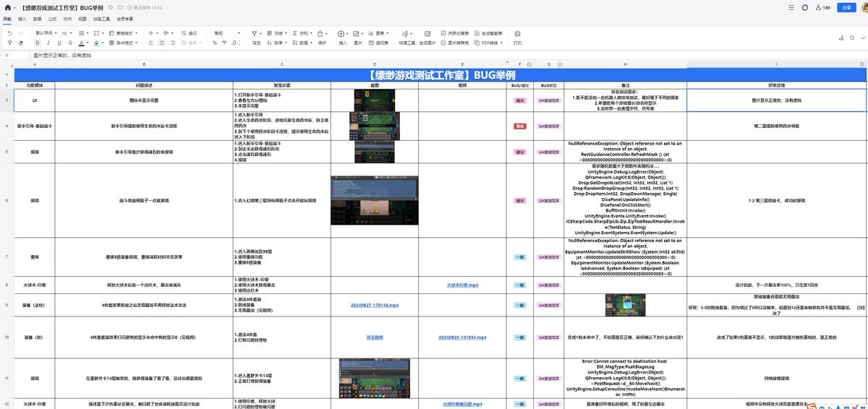Screen dimensions: 868x409
Task: Switch to the 效率工具 tab
Action: pyautogui.click(x=101, y=19)
